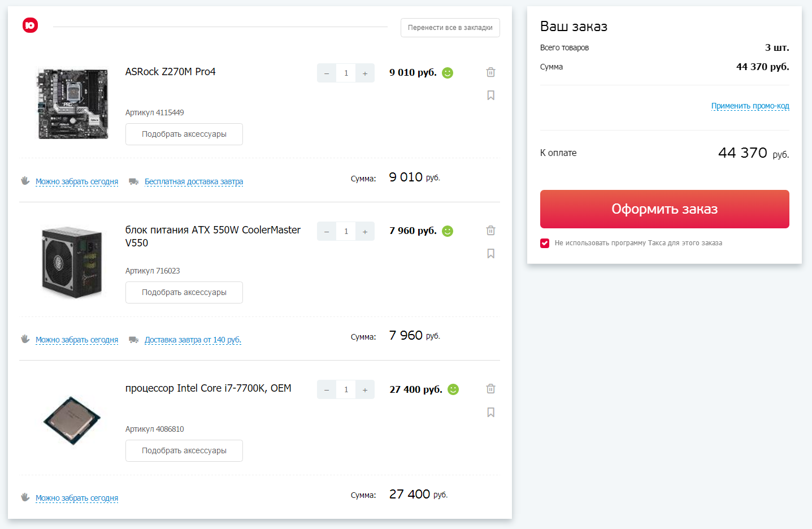Uncheck the Такса program checkbox
Screen dimensions: 812x529
(x=545, y=243)
